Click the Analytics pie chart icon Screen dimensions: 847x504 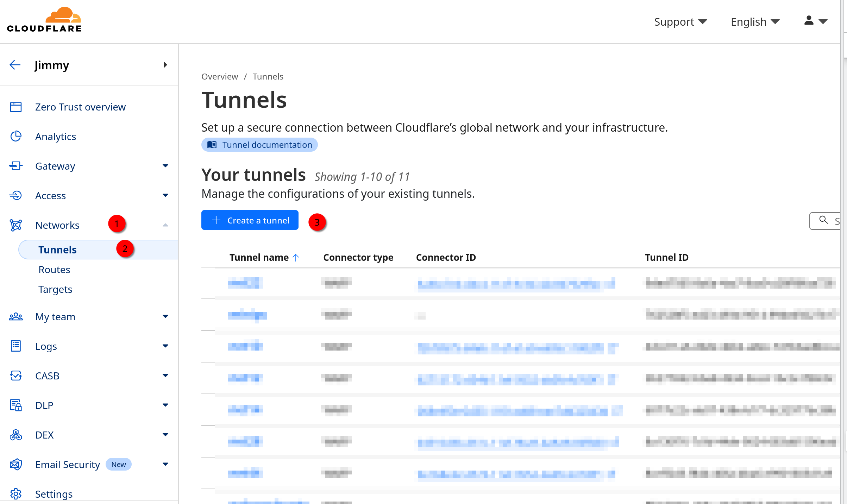coord(16,137)
